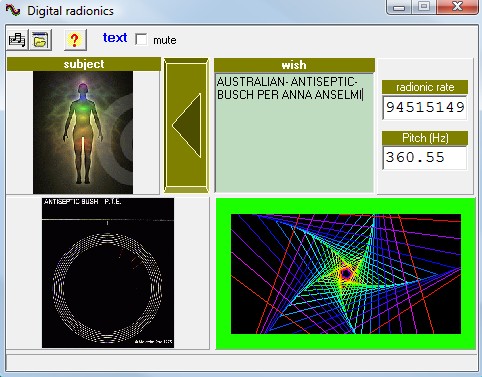Click the wish header bar

pyautogui.click(x=294, y=65)
